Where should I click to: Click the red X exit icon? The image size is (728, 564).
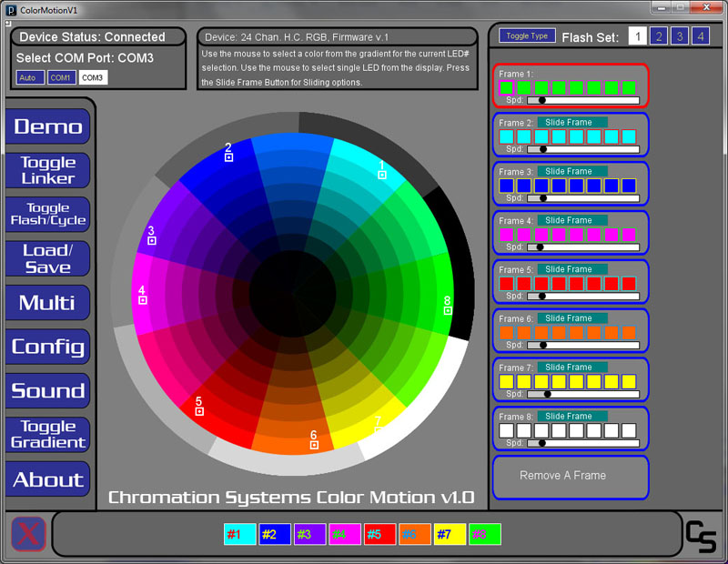click(x=28, y=534)
